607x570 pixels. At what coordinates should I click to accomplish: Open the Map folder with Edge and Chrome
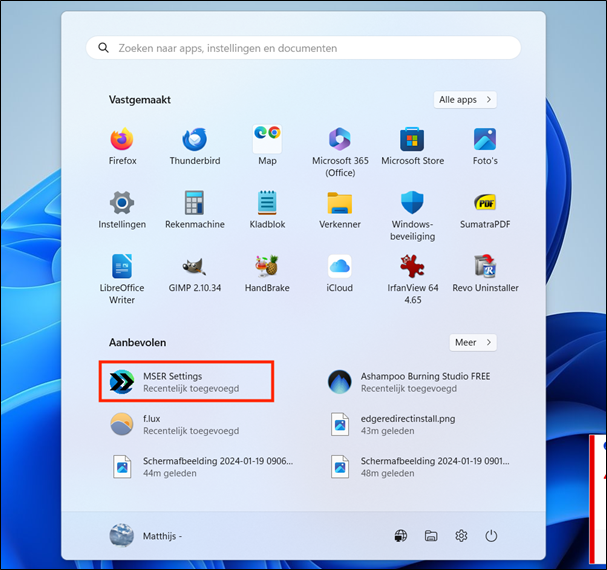coord(267,146)
